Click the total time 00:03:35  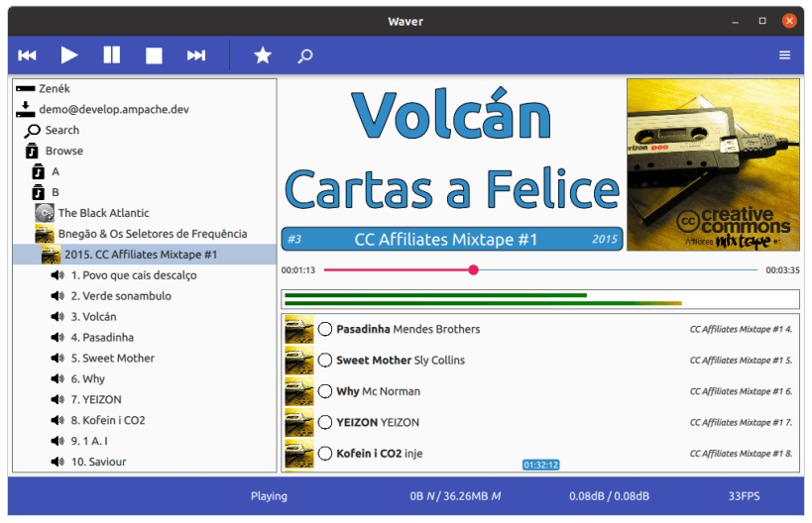pos(782,270)
